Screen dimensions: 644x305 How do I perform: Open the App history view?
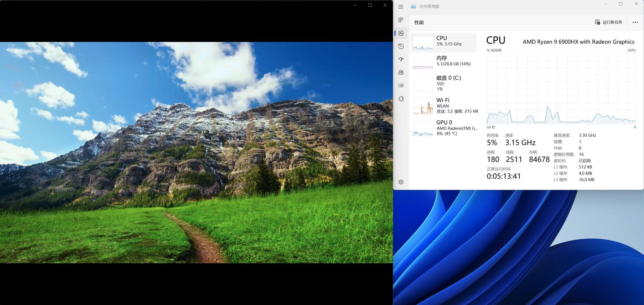(401, 46)
